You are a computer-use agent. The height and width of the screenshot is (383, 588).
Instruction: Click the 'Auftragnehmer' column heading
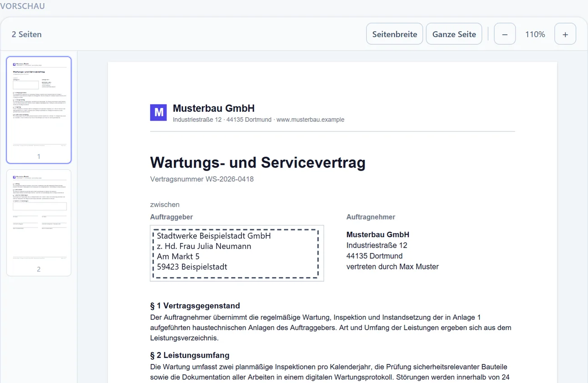coord(371,217)
